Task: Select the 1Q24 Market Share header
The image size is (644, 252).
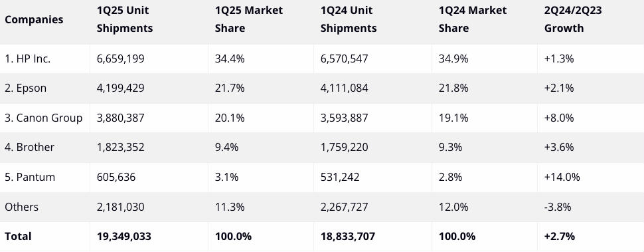Action: [473, 19]
